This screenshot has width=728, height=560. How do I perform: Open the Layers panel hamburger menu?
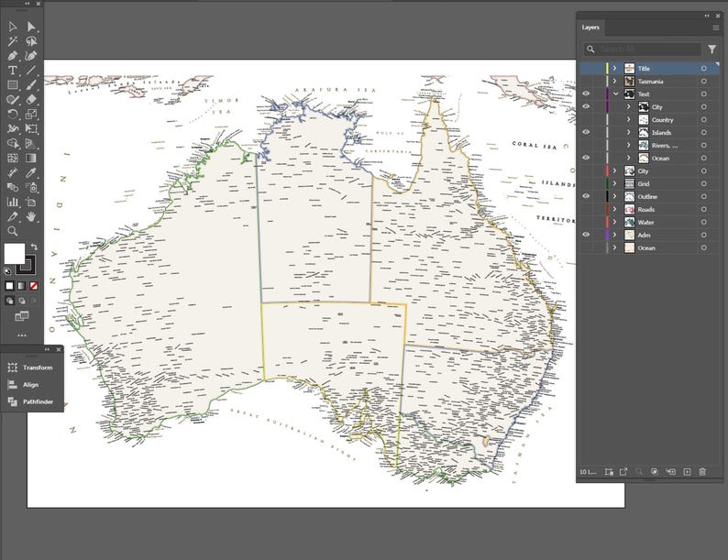click(715, 27)
